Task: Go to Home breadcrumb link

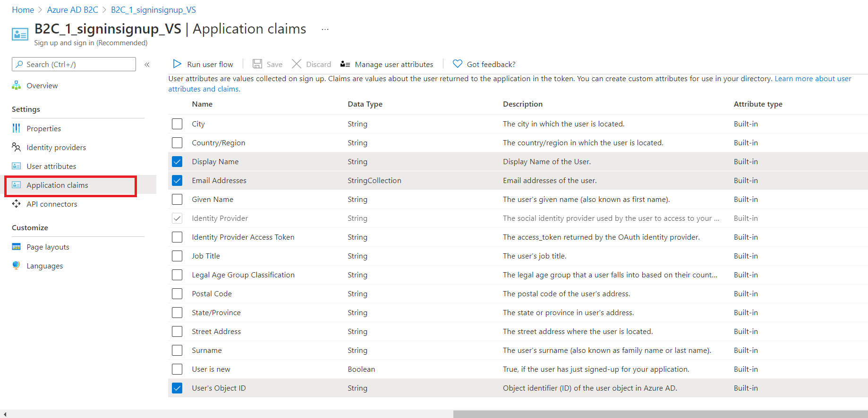Action: [23, 10]
